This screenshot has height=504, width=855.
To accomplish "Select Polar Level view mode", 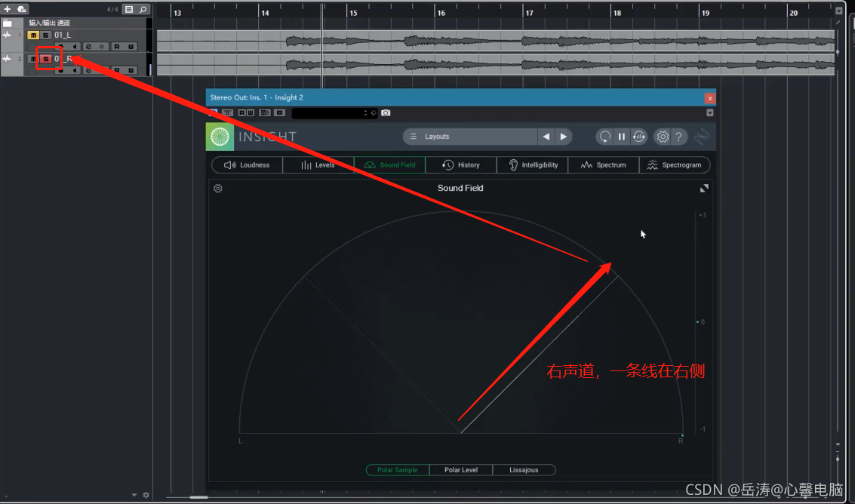I will click(x=461, y=469).
